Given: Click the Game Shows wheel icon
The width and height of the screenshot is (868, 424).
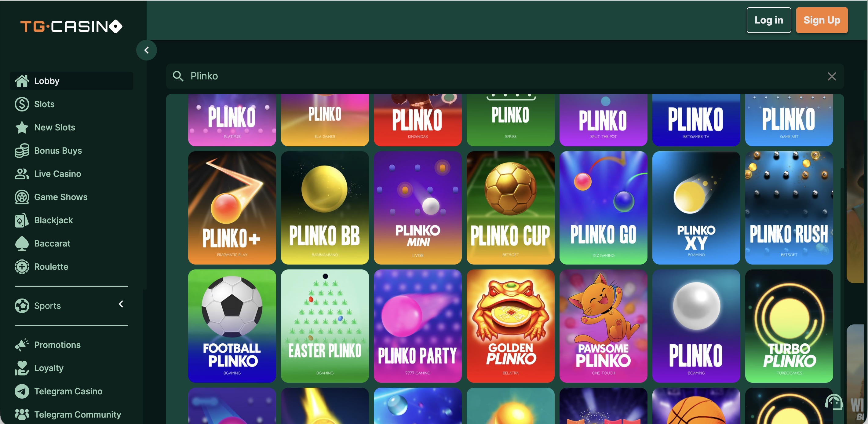Looking at the screenshot, I should [x=22, y=197].
